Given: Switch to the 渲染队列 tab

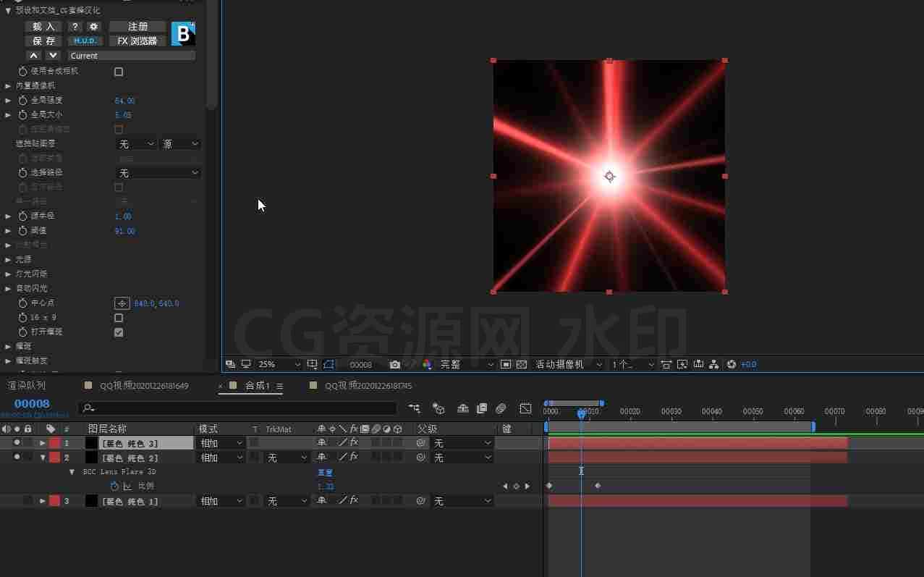Looking at the screenshot, I should coord(27,386).
